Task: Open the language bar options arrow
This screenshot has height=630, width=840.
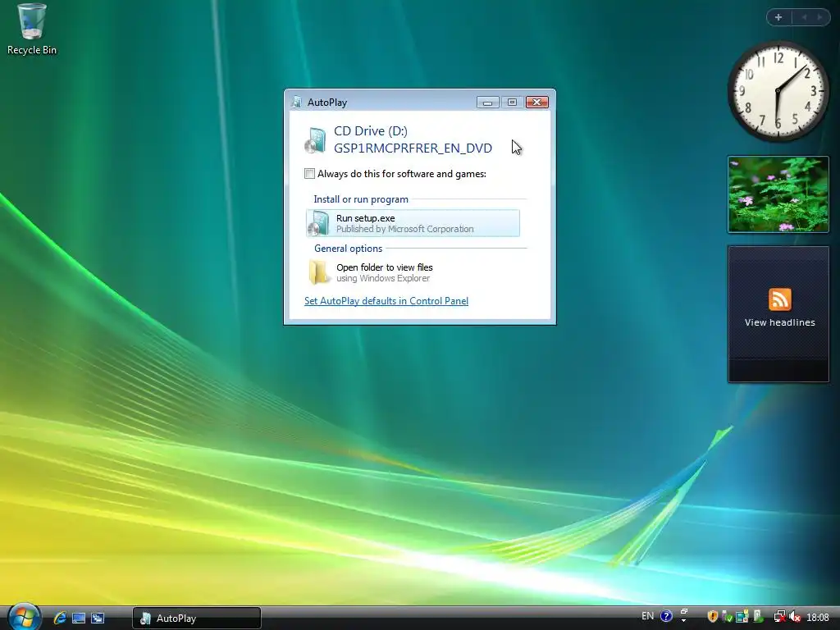Action: click(x=683, y=620)
